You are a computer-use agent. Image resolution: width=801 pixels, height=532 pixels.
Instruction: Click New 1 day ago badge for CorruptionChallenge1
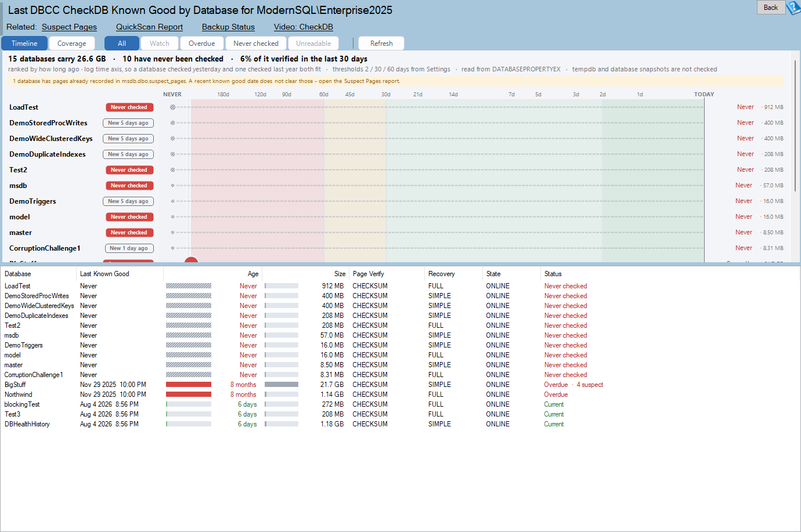(129, 248)
